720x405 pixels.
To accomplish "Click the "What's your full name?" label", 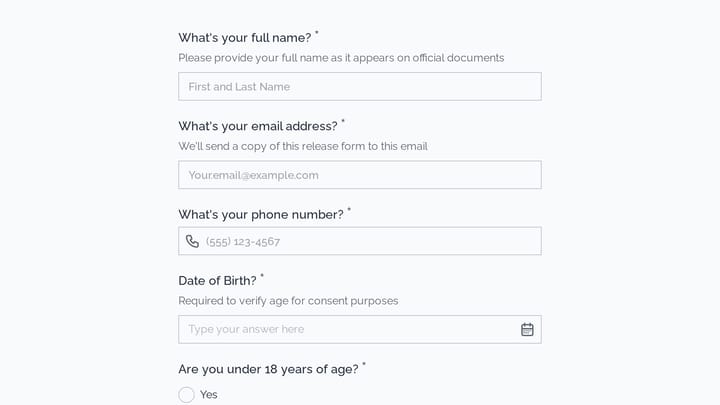I will (245, 38).
